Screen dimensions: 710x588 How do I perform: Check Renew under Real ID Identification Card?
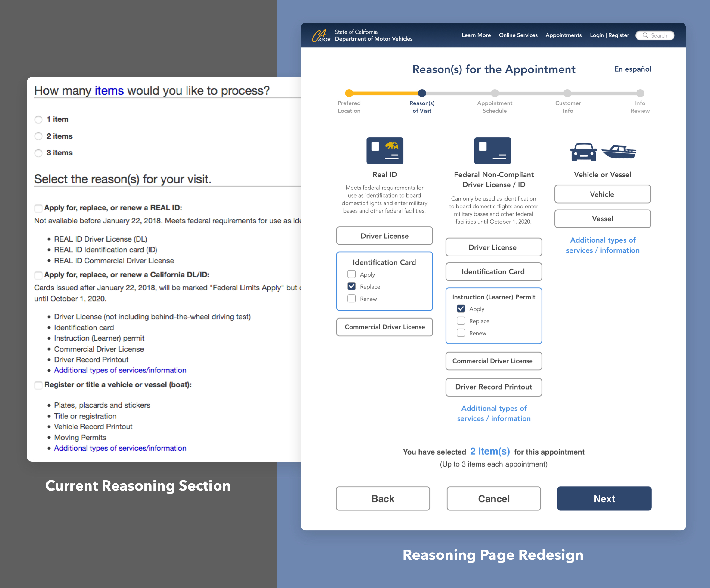352,298
